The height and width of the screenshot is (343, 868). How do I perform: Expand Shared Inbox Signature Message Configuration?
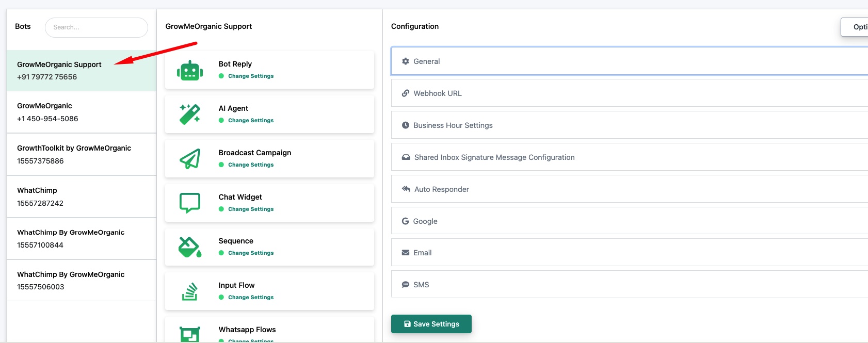pyautogui.click(x=630, y=157)
